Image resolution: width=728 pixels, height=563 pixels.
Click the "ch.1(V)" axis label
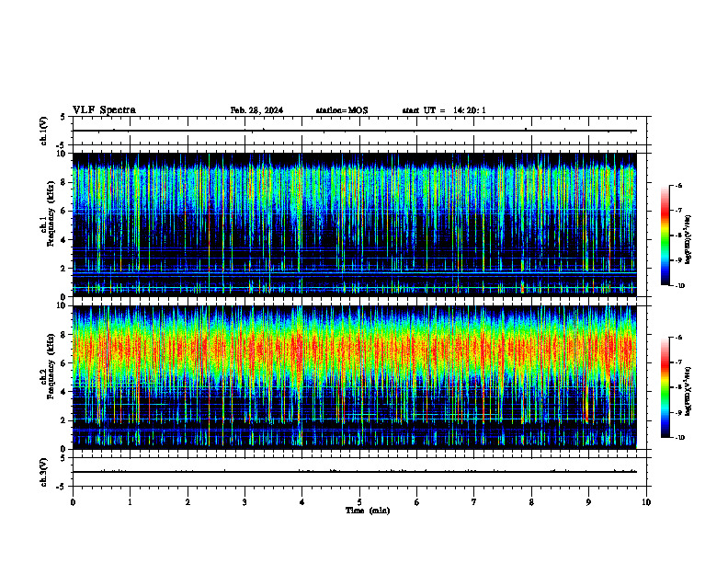click(x=43, y=131)
